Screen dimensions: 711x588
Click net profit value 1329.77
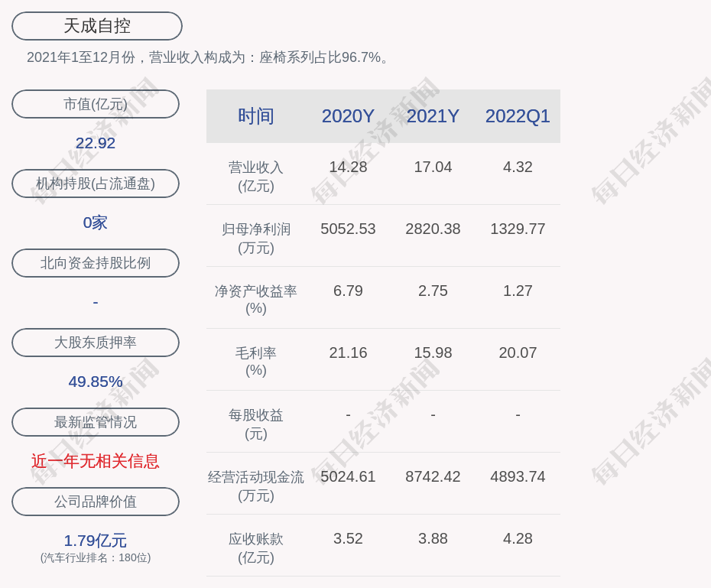pyautogui.click(x=518, y=229)
